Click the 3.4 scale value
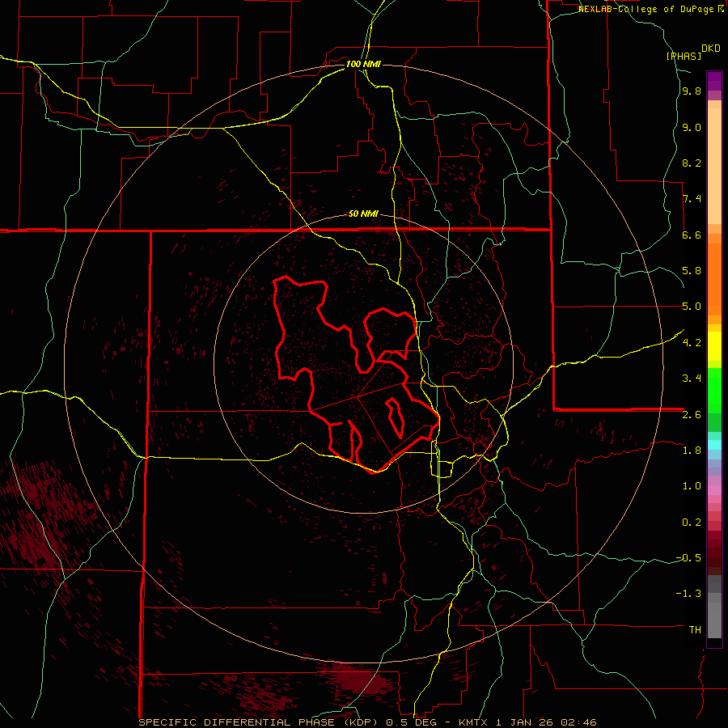This screenshot has width=728, height=728. 692,379
